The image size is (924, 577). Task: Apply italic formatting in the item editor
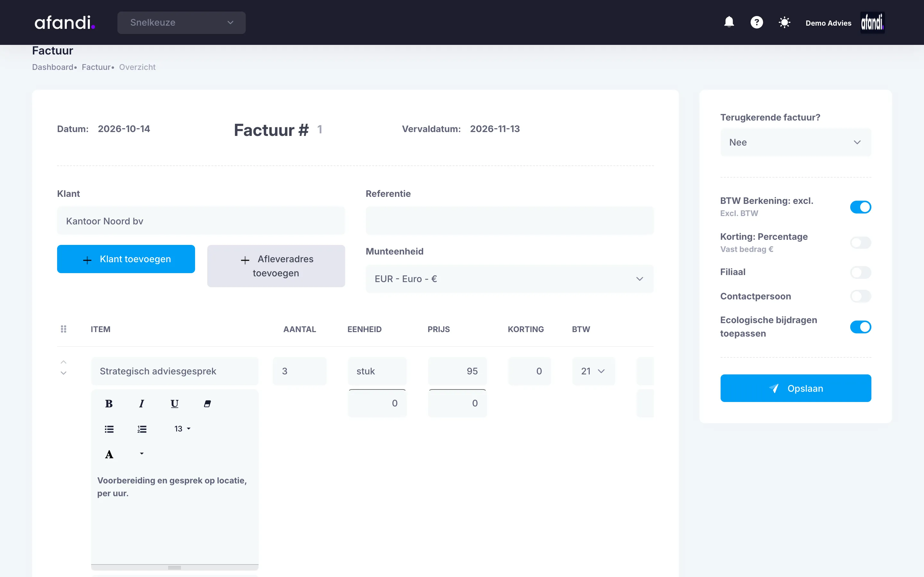pyautogui.click(x=142, y=403)
